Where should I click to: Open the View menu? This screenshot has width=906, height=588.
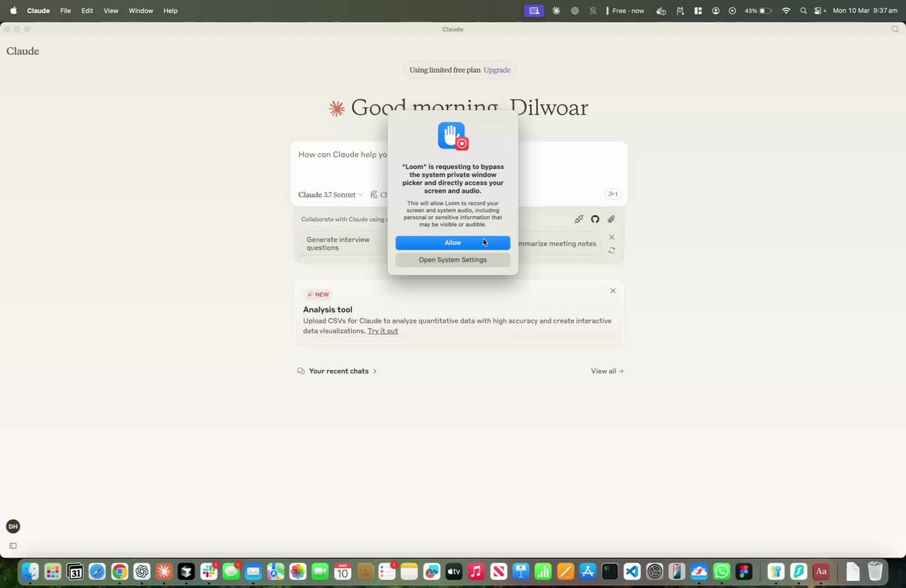110,11
